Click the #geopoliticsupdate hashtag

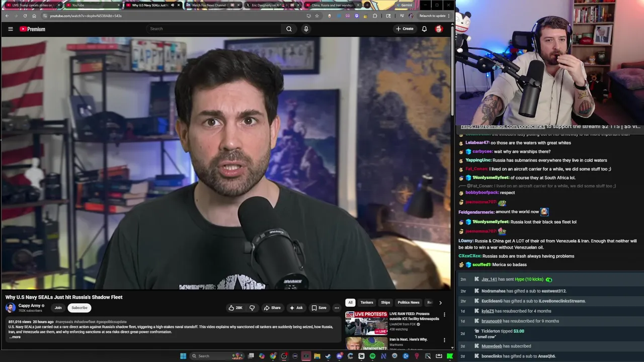point(112,322)
